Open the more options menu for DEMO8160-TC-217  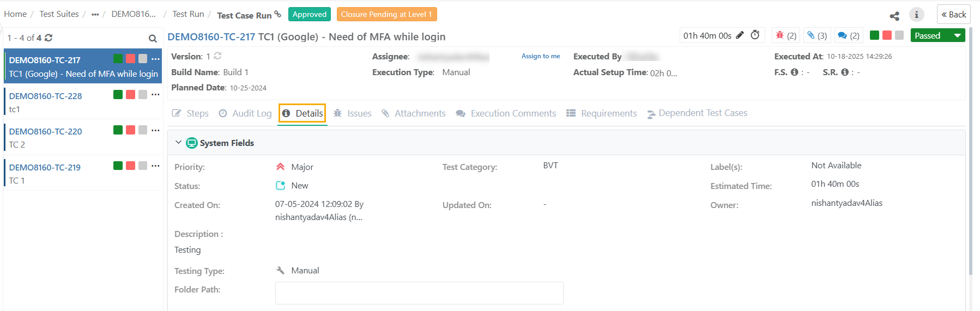[x=155, y=59]
